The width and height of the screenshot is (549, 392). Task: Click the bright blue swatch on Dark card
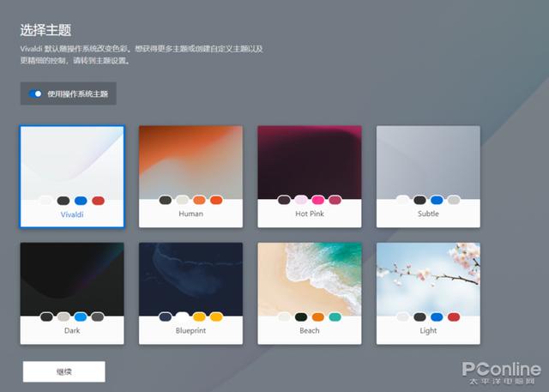(81, 317)
